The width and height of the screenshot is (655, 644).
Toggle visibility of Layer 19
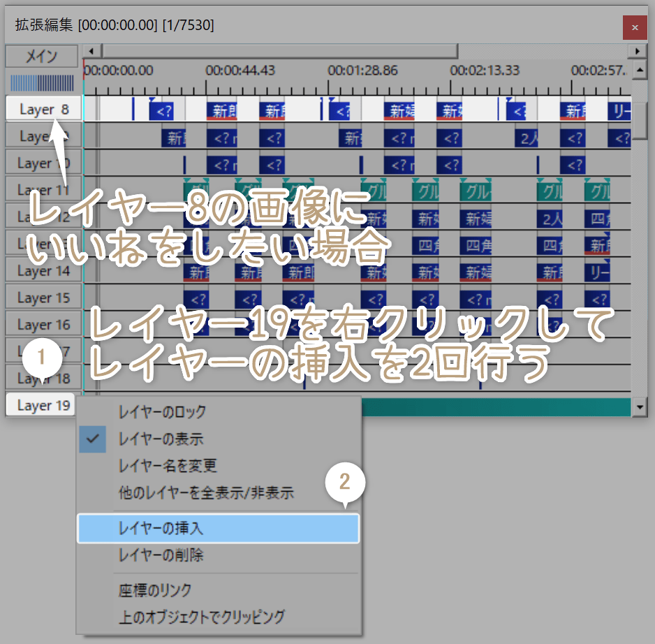tap(41, 404)
